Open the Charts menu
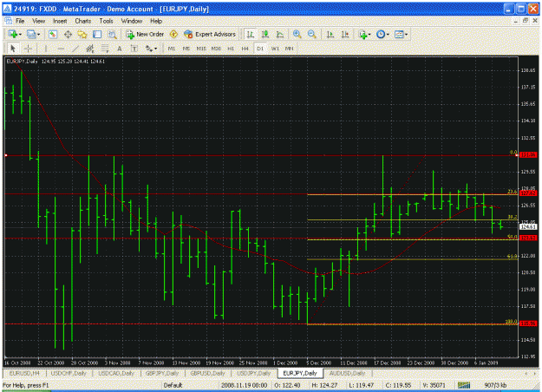 83,21
